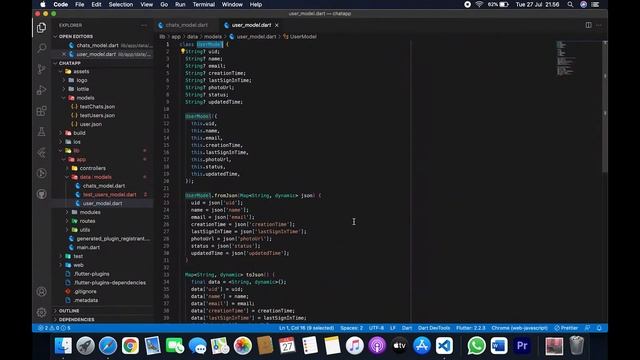Open the Selection menu
640x360 pixels.
120,4
